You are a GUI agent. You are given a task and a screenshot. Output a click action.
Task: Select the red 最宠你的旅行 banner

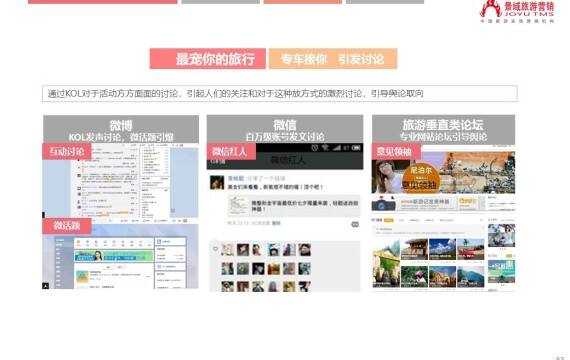(x=208, y=59)
